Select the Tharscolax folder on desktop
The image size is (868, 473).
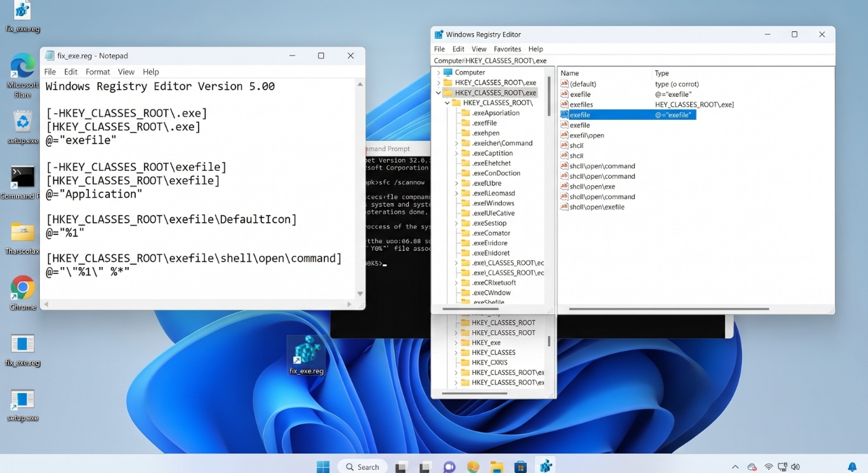(22, 232)
